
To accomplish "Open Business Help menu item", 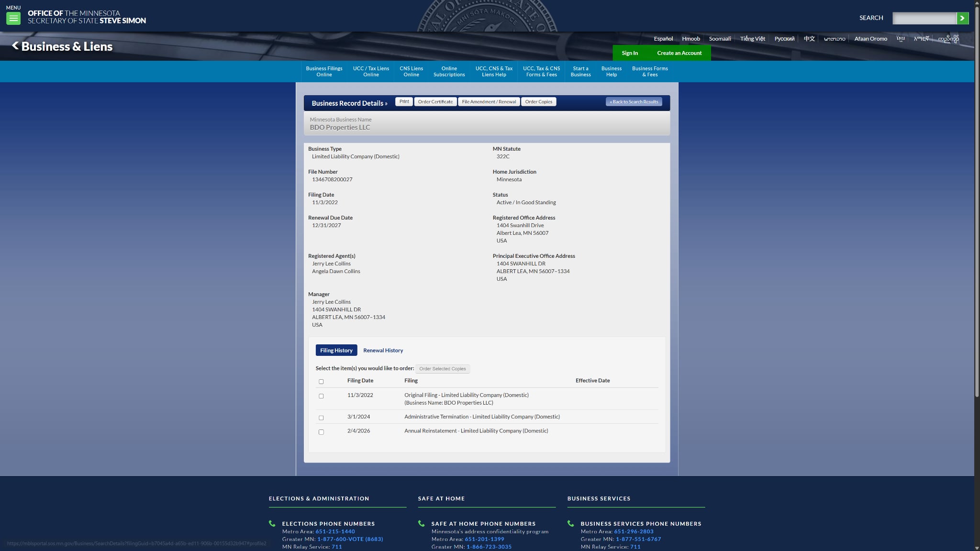I will click(x=611, y=72).
